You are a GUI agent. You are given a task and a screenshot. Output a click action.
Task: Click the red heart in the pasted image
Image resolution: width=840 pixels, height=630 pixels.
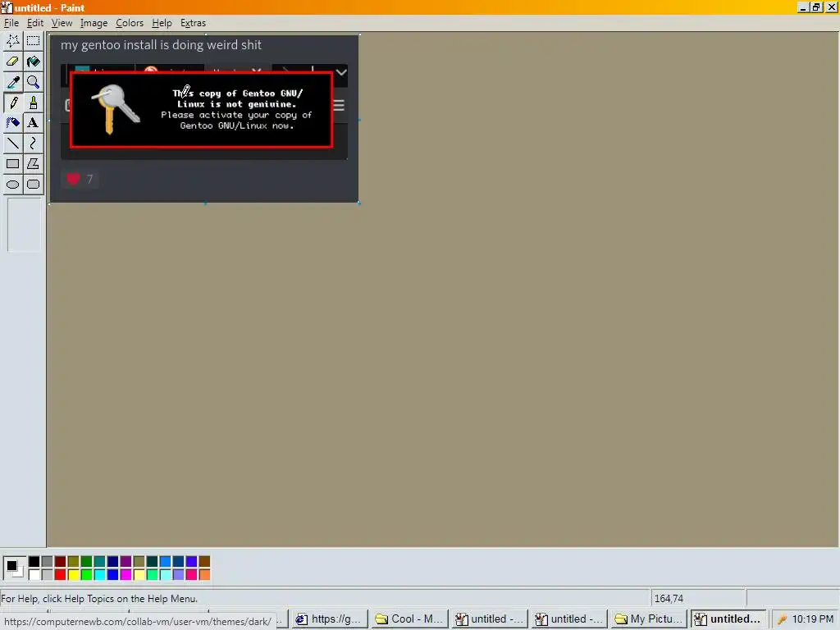coord(73,178)
